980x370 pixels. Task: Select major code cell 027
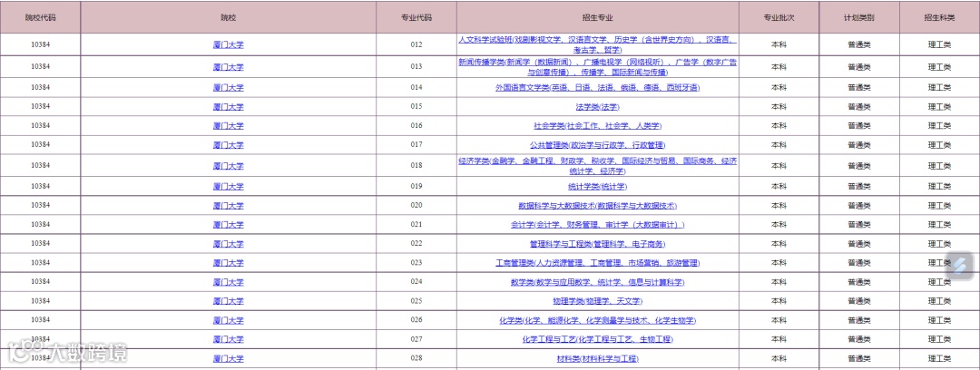tap(416, 339)
